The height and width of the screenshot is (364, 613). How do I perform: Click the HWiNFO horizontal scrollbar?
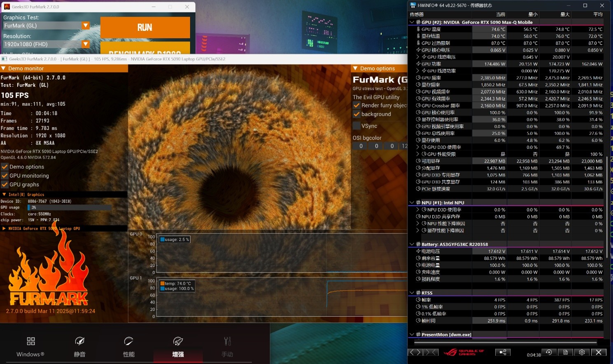tap(505, 342)
